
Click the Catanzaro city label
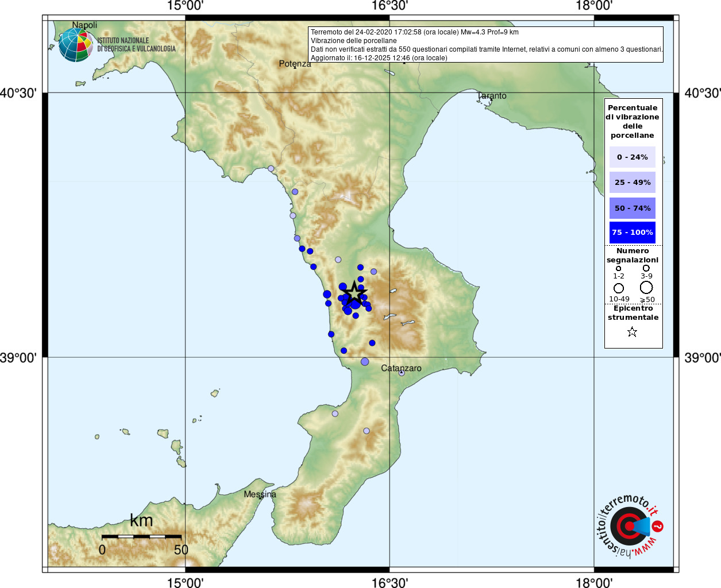[401, 368]
